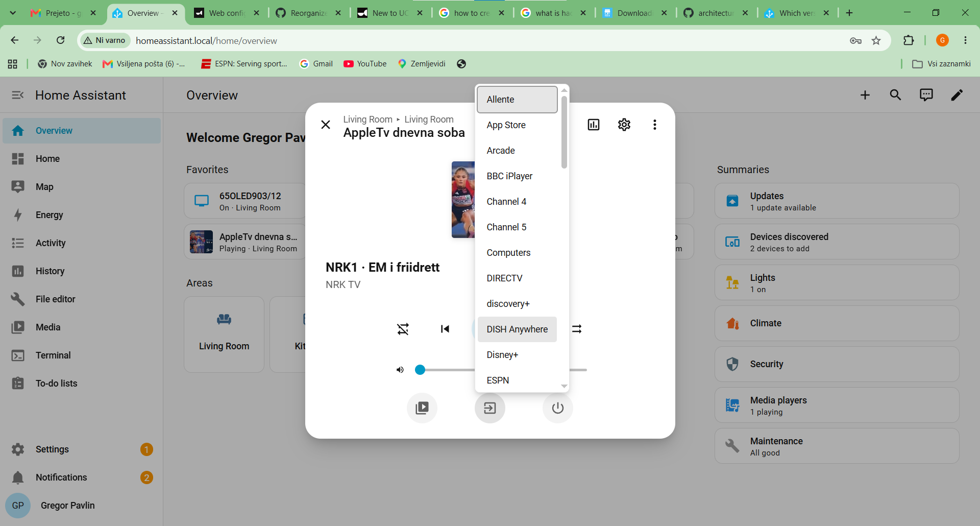Click the source select button
The width and height of the screenshot is (980, 526).
490,408
